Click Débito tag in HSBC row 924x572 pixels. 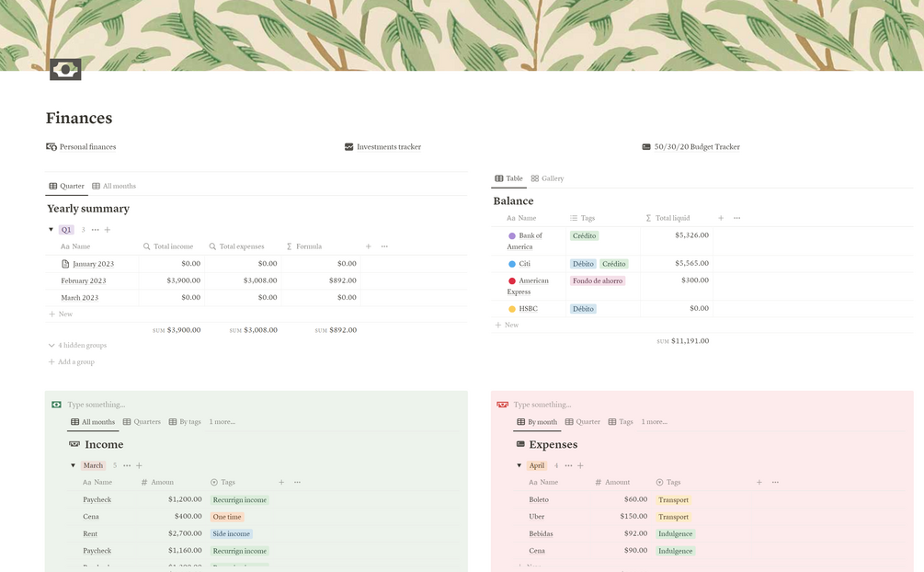pyautogui.click(x=584, y=309)
